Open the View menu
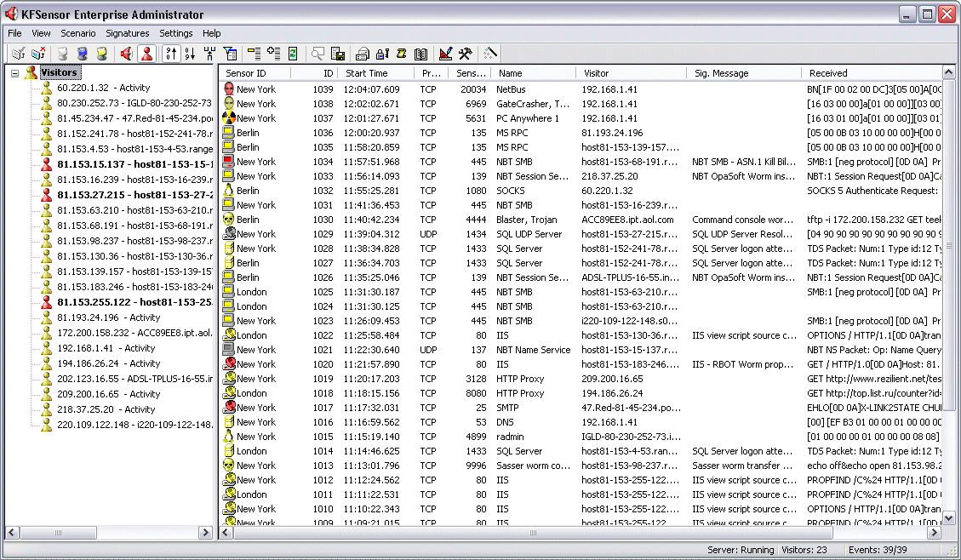 pos(41,33)
